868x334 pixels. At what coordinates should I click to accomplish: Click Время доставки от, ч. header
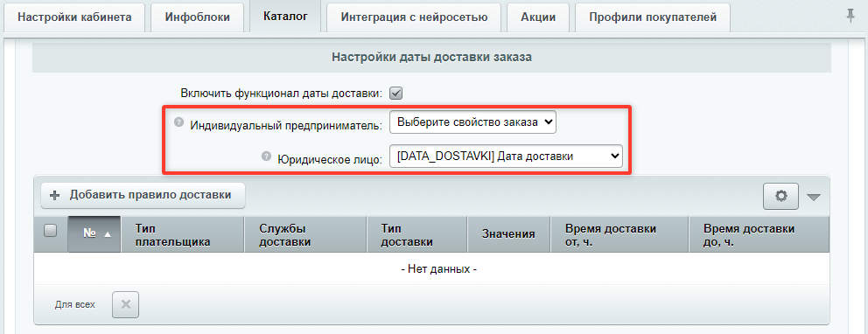coord(619,234)
